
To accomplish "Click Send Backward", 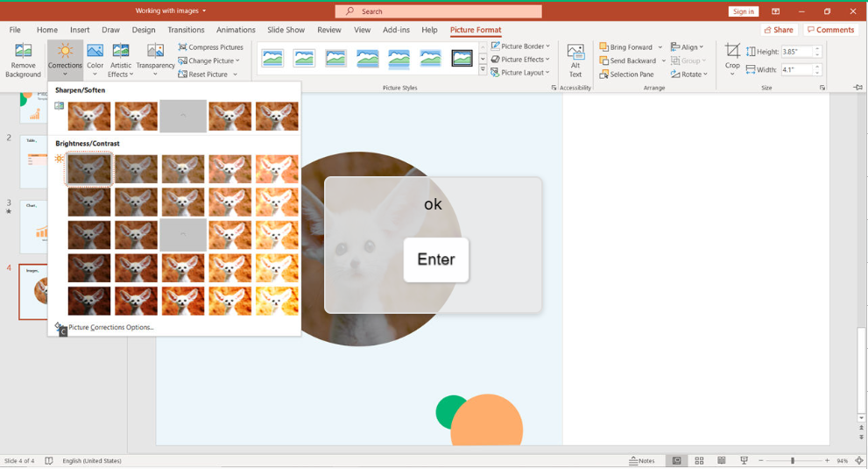I will point(628,60).
